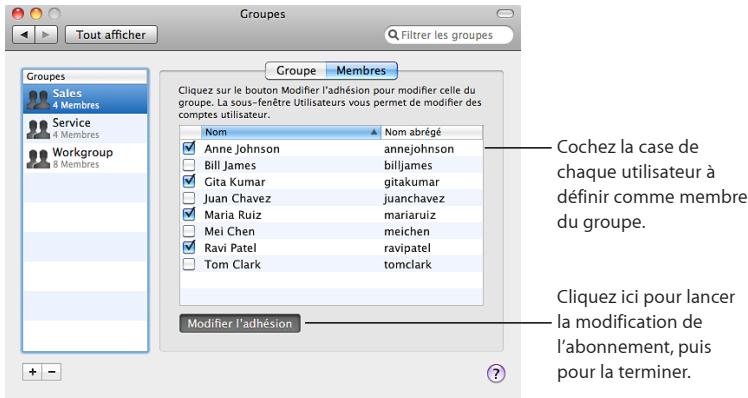Add a group with the plus button

point(32,372)
